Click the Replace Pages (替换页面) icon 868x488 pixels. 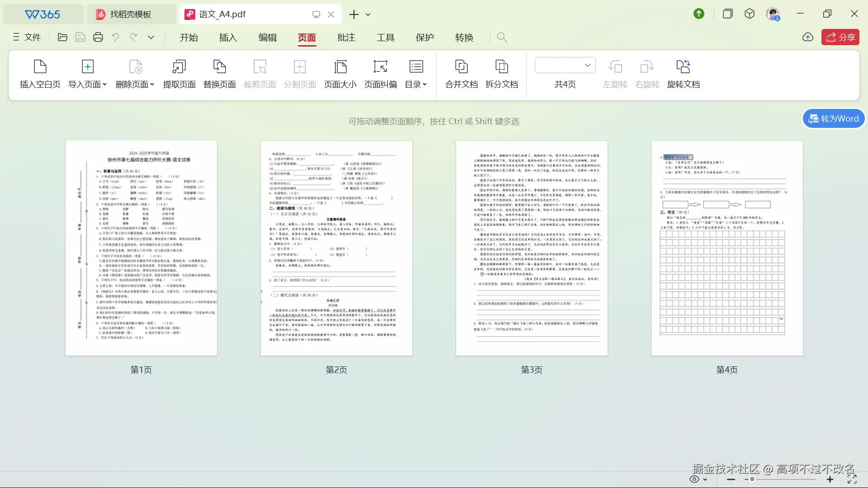[219, 67]
